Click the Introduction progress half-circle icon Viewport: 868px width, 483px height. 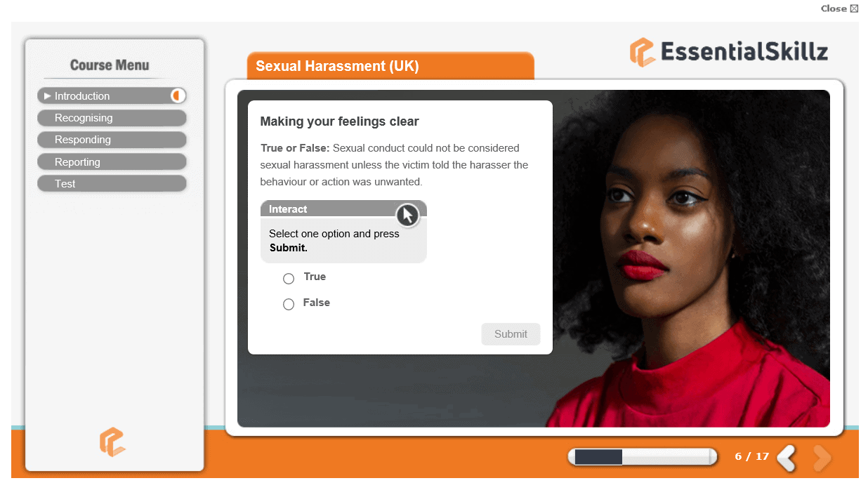(178, 95)
